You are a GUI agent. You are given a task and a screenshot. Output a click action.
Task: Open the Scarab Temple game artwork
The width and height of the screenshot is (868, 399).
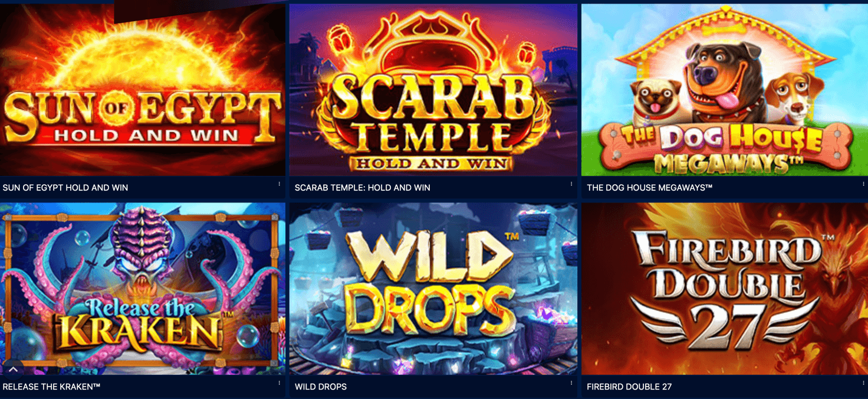coord(433,89)
